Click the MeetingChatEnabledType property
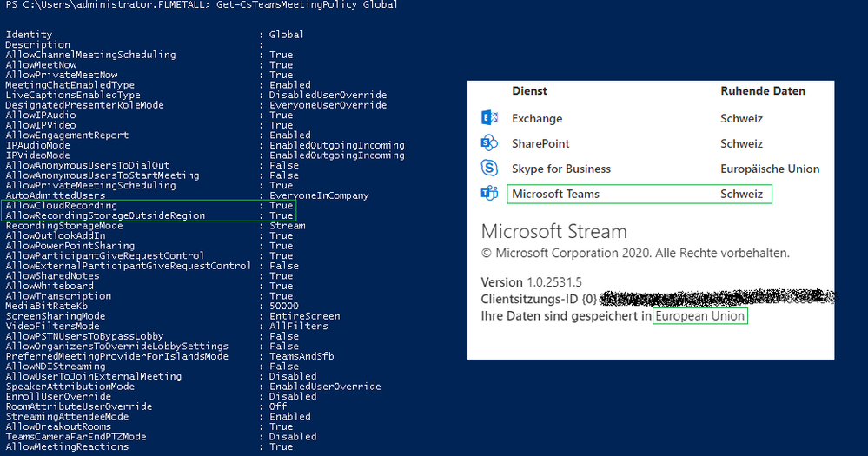Image resolution: width=868 pixels, height=456 pixels. tap(70, 84)
